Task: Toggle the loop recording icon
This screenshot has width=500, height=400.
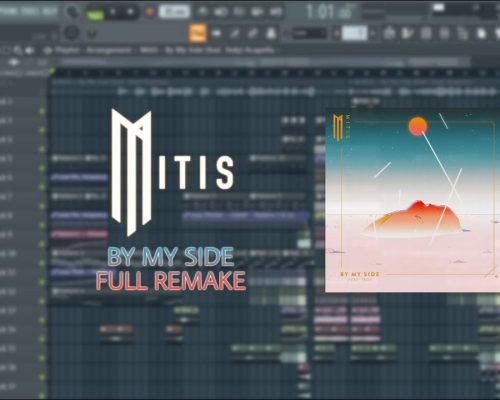Action: (x=276, y=12)
